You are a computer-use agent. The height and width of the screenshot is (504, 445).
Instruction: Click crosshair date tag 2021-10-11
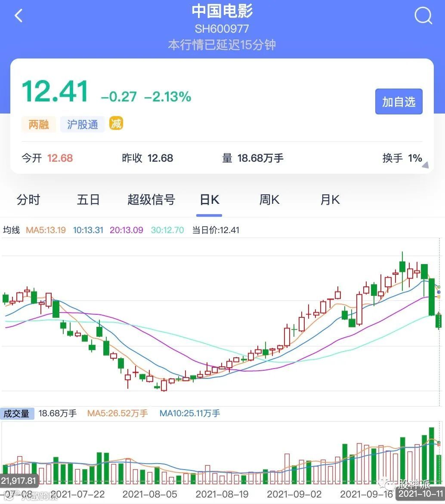(420, 494)
